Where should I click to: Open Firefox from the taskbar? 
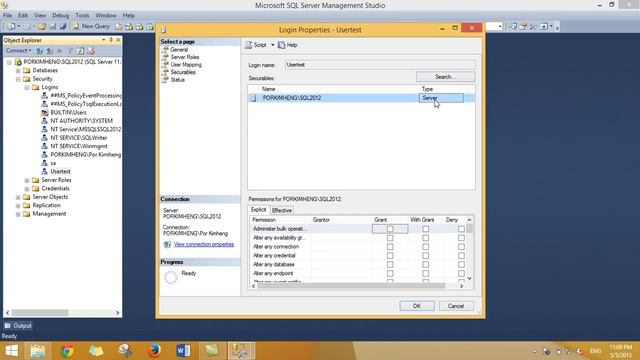click(x=154, y=351)
